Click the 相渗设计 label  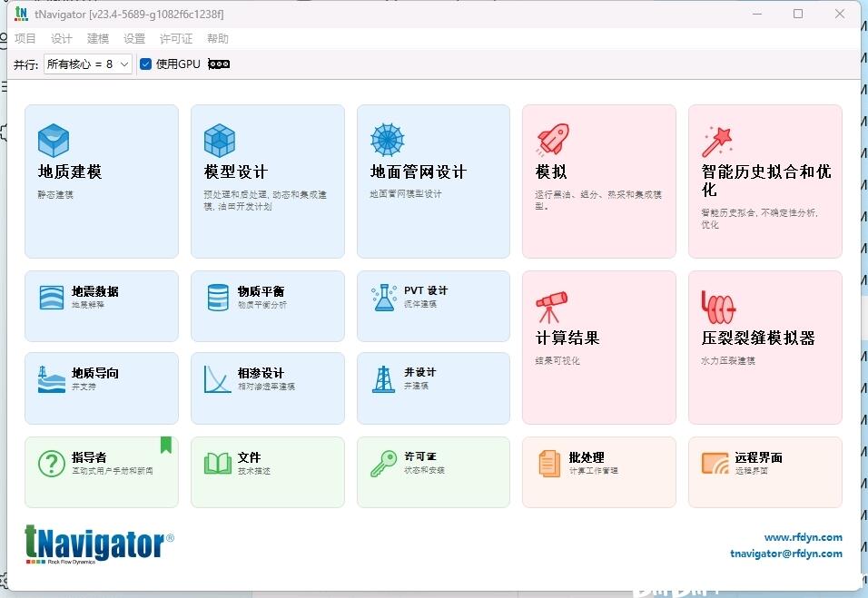tap(261, 373)
